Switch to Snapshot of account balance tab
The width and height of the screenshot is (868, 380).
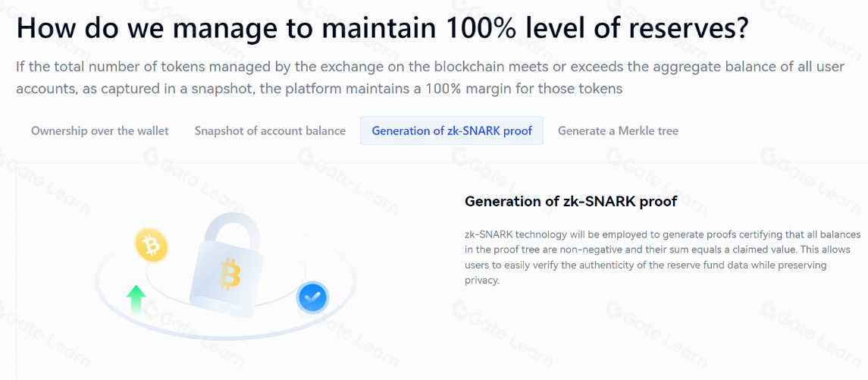pyautogui.click(x=270, y=130)
